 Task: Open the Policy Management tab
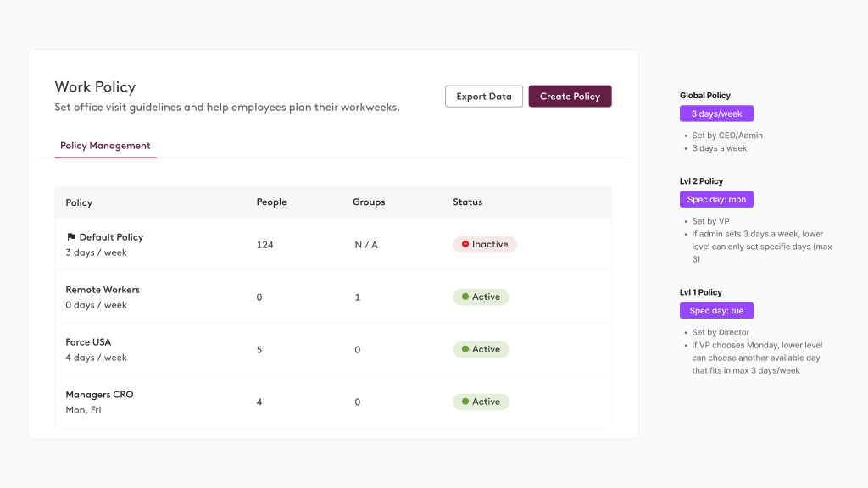click(x=105, y=146)
